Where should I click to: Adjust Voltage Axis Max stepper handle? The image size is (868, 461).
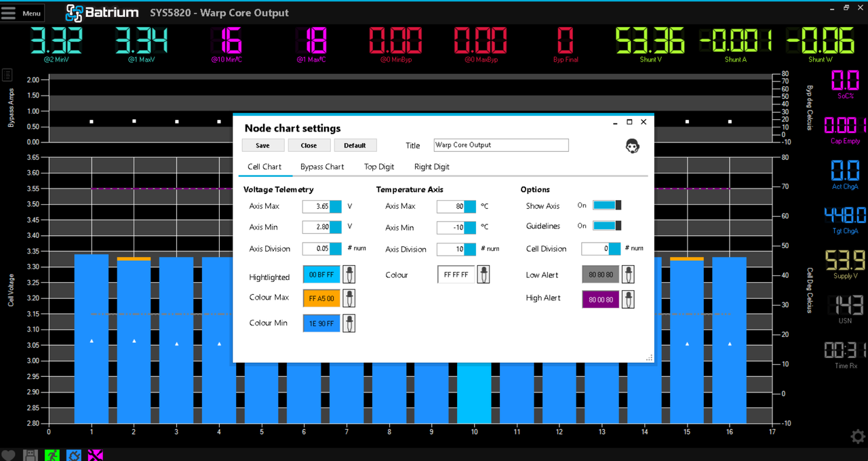335,206
